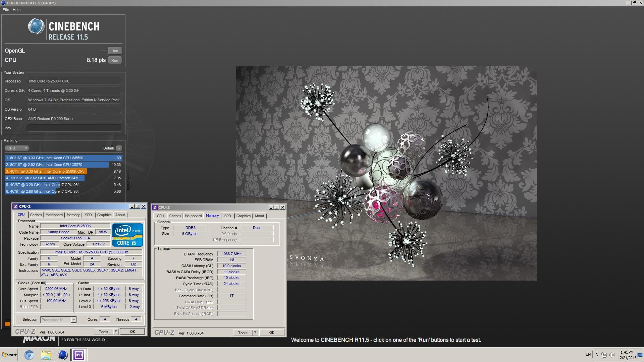Open the Processor #1 selection dropdown
This screenshot has width=644, height=362.
coord(58,320)
